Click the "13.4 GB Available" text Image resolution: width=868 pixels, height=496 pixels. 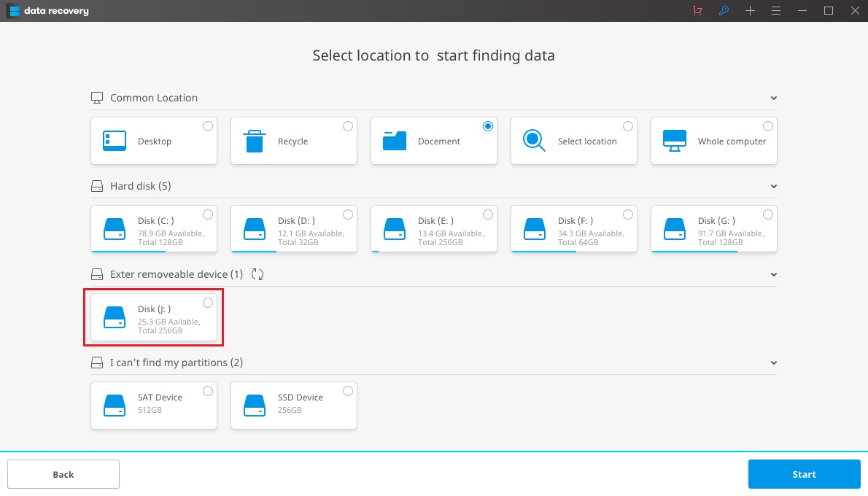click(452, 233)
